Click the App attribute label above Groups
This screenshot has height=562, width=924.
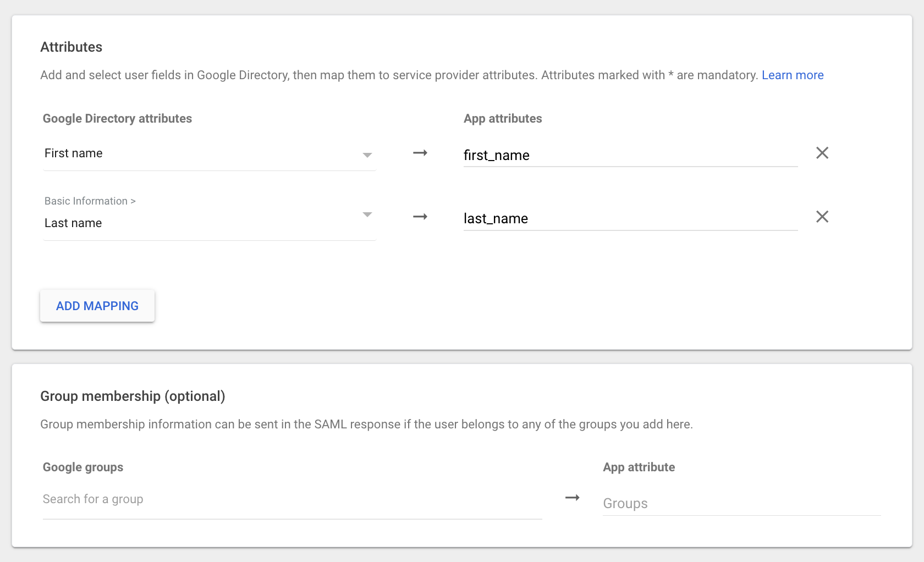(x=639, y=467)
